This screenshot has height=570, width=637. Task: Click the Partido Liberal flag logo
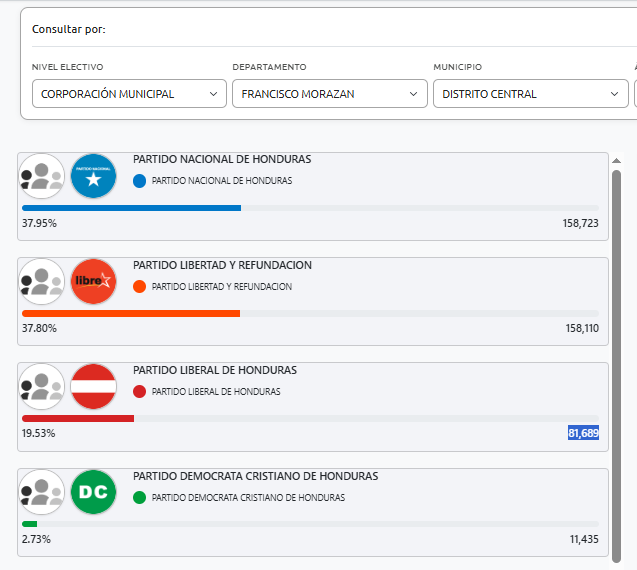click(x=94, y=387)
